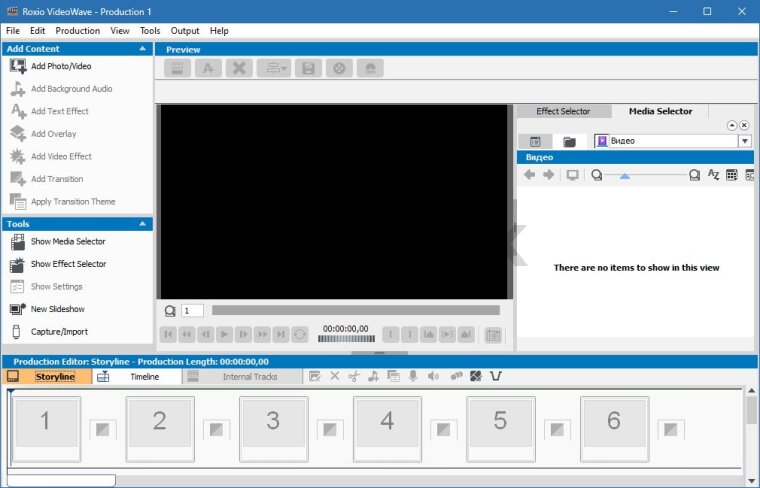This screenshot has height=488, width=760.
Task: Start a New Slideshow
Action: click(57, 309)
